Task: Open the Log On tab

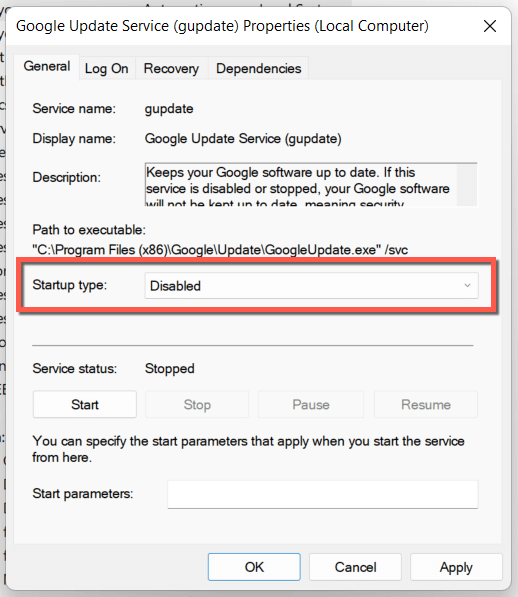Action: tap(107, 69)
